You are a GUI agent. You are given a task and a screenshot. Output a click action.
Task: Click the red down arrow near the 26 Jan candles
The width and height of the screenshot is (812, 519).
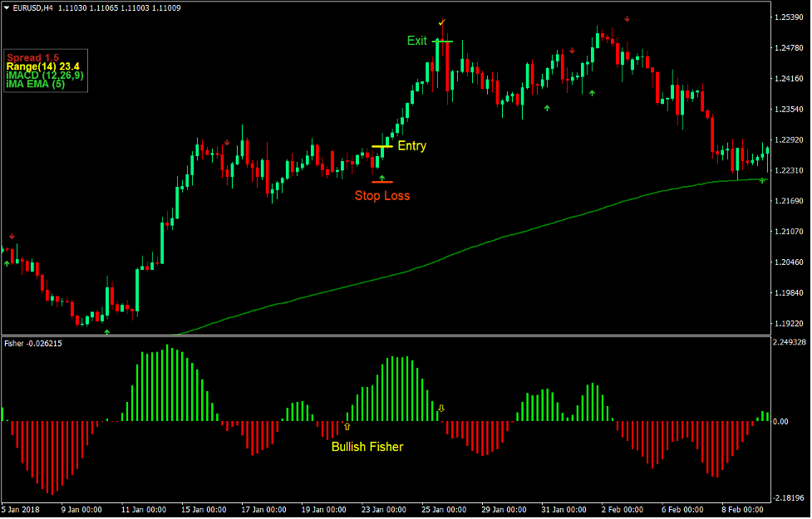(573, 50)
